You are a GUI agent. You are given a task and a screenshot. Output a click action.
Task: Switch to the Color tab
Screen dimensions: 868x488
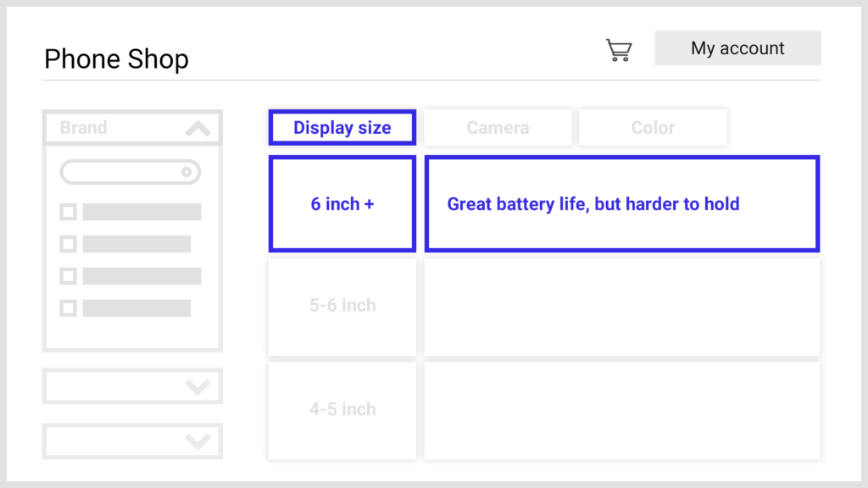click(x=653, y=128)
